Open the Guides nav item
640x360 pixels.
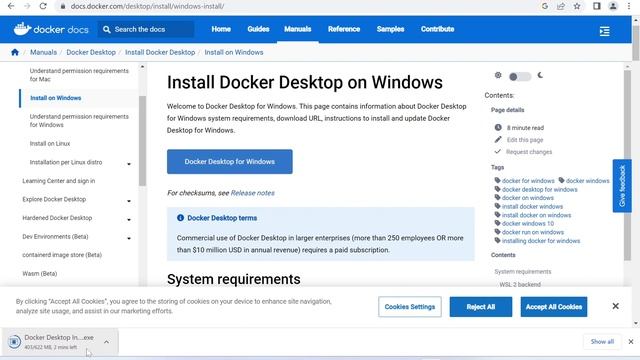pyautogui.click(x=258, y=29)
